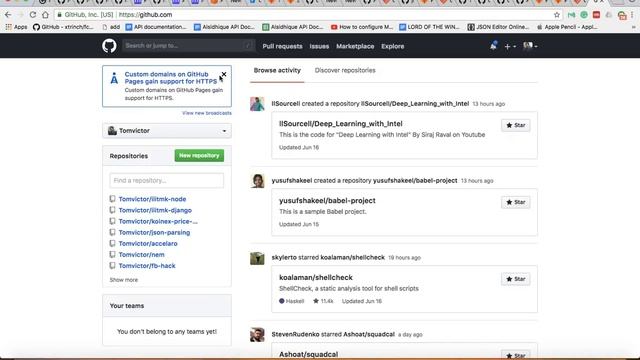Open JSON Editor Online bookmark
This screenshot has width=640, height=360.
point(498,27)
